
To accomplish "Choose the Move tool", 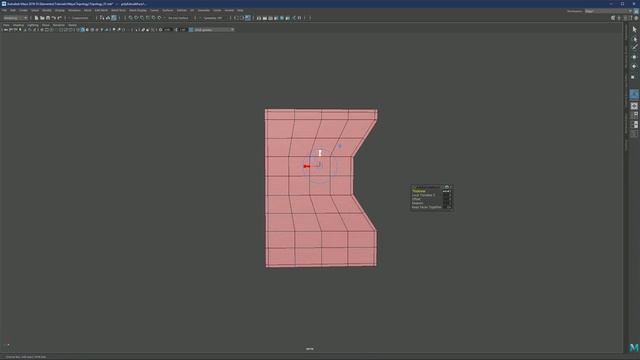I will (x=634, y=57).
